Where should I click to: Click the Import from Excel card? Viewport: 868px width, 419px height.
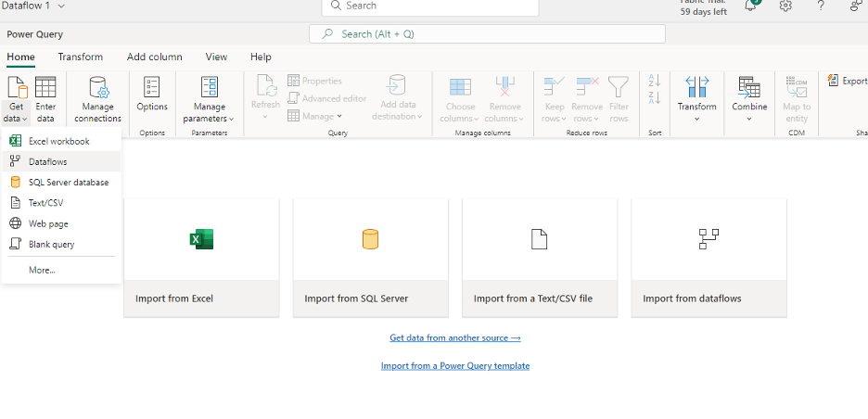tap(201, 258)
